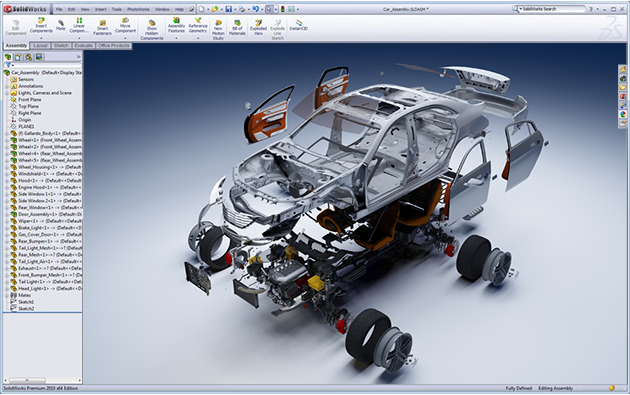Expand the Mates folder node

(x=7, y=295)
